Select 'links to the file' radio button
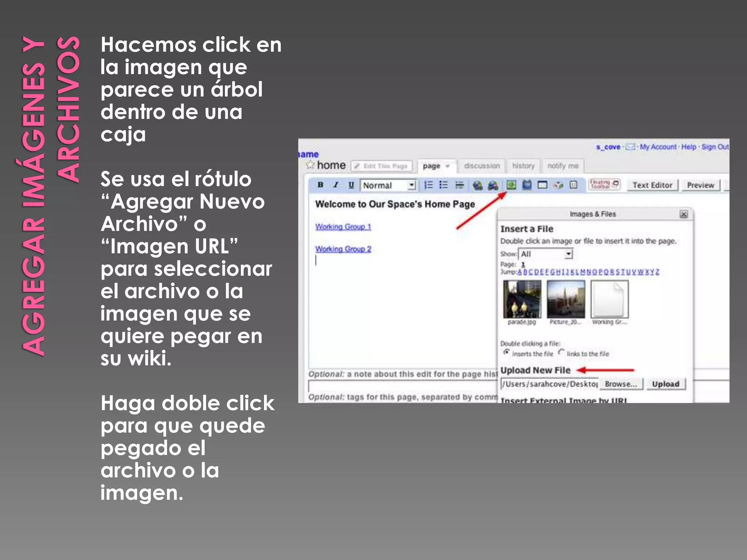The width and height of the screenshot is (747, 560). point(561,352)
